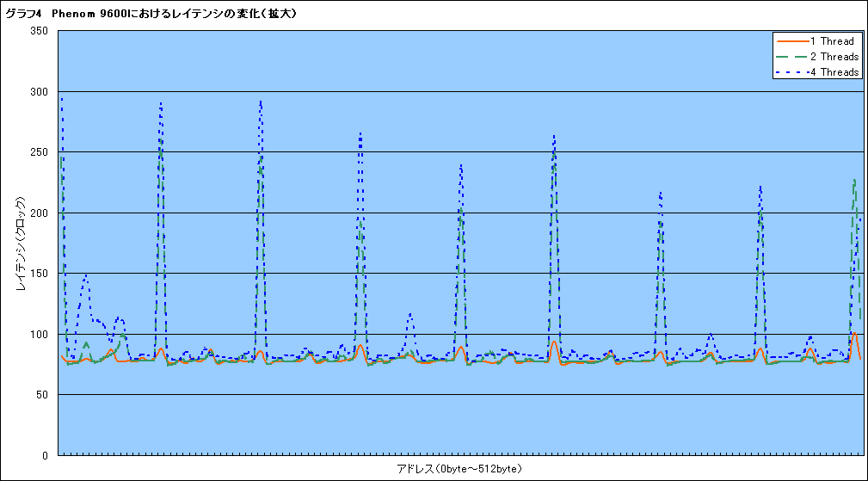Click the x-axis label 'アドレス(0byte～512byte)'
The width and height of the screenshot is (868, 481).
[459, 469]
